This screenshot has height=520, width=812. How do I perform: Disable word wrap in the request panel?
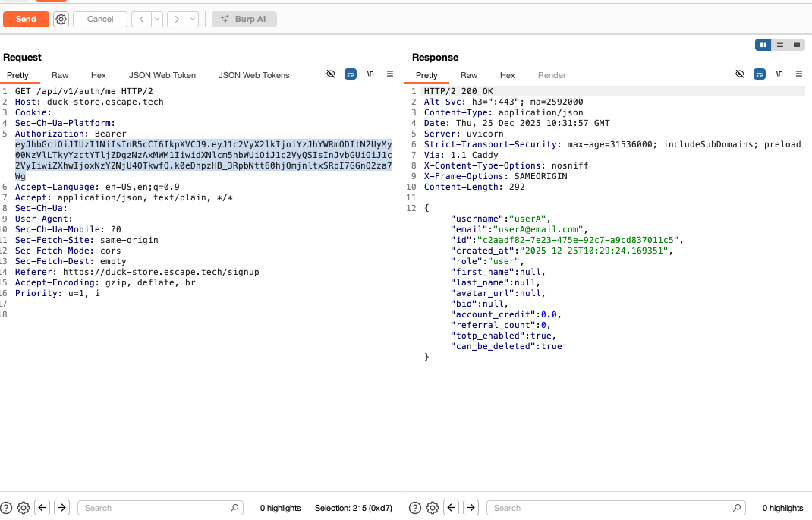coord(351,74)
